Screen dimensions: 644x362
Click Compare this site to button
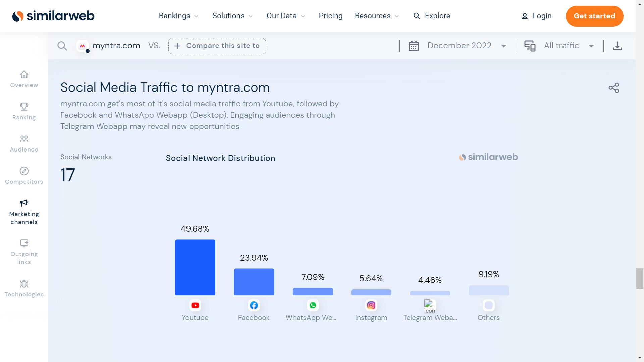click(x=217, y=46)
